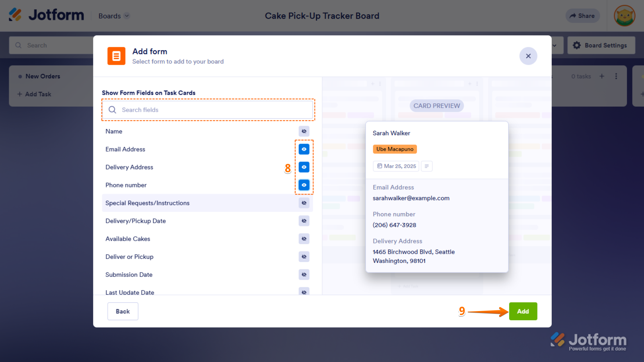Click the Mar 25, 2025 date on preview card
Screen dimensions: 644x362
click(397, 166)
